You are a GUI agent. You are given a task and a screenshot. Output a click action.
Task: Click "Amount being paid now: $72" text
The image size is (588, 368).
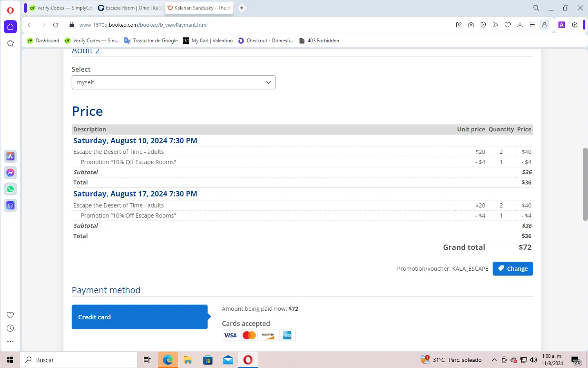(x=260, y=309)
